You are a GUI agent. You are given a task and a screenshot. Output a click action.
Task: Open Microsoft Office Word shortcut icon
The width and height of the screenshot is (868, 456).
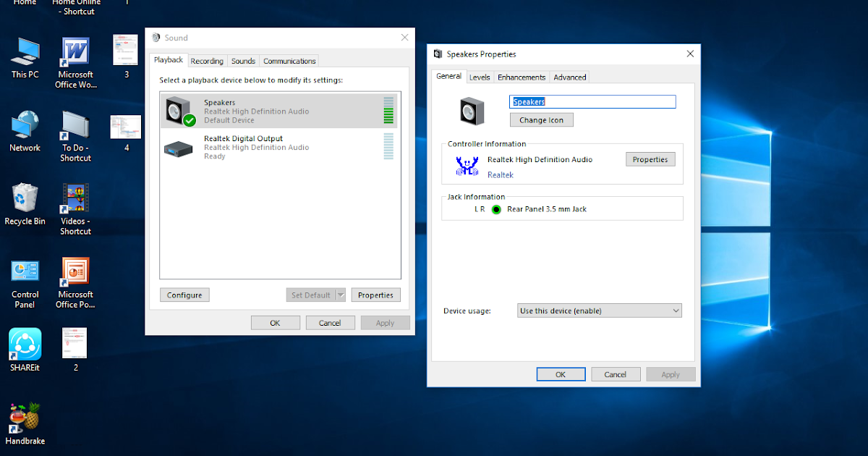[x=75, y=52]
